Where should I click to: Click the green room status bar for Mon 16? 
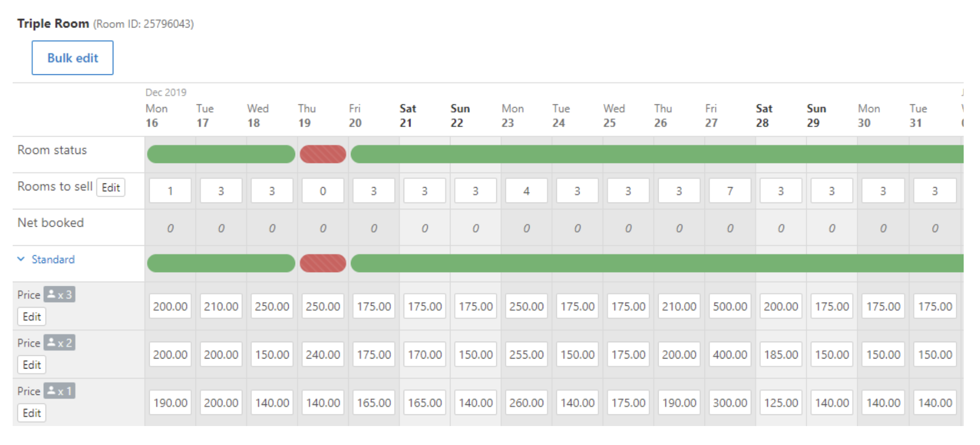(x=170, y=154)
